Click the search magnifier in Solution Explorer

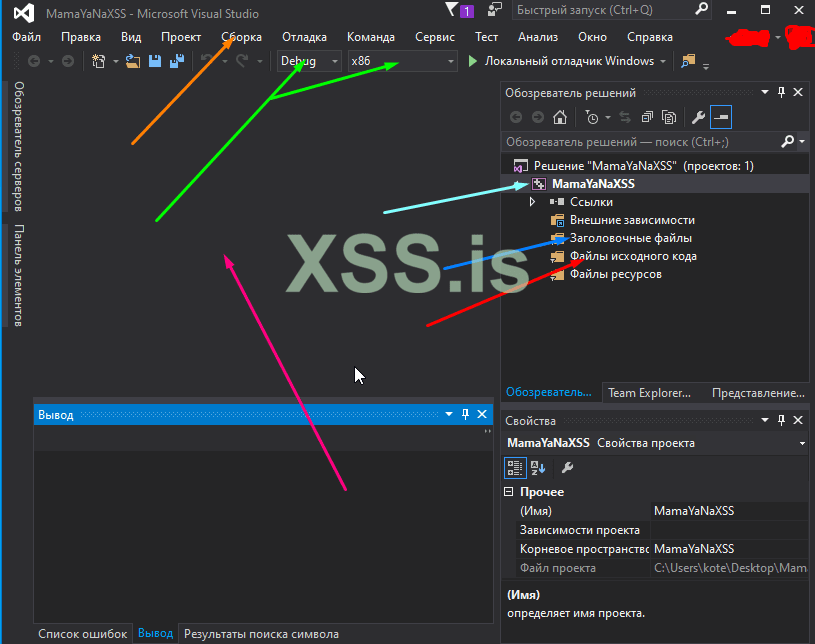click(788, 141)
